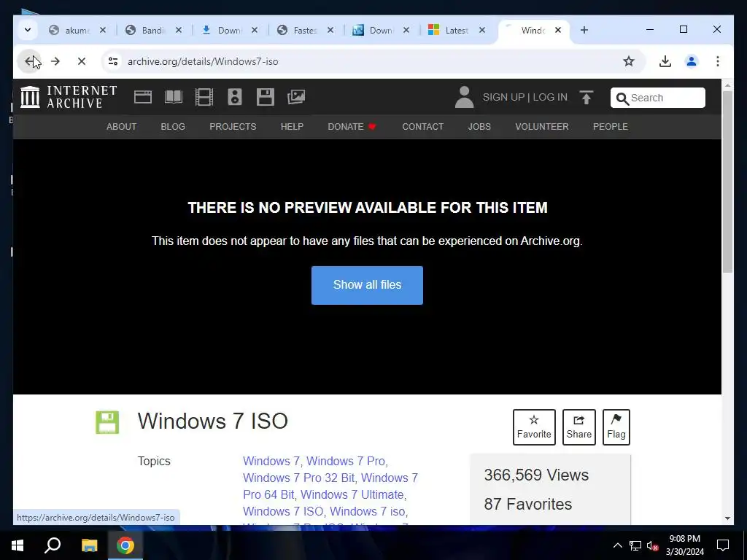Click the browser forward arrow
The width and height of the screenshot is (747, 560).
click(x=55, y=61)
